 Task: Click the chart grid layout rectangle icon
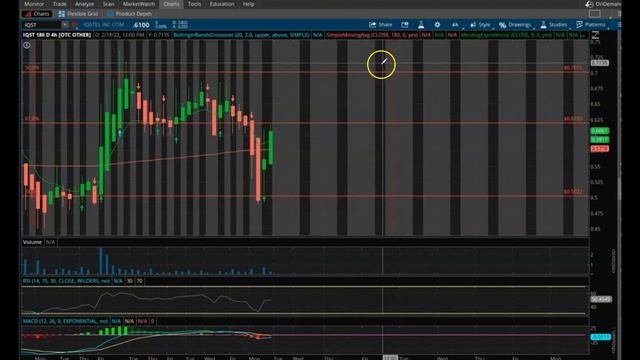click(595, 14)
